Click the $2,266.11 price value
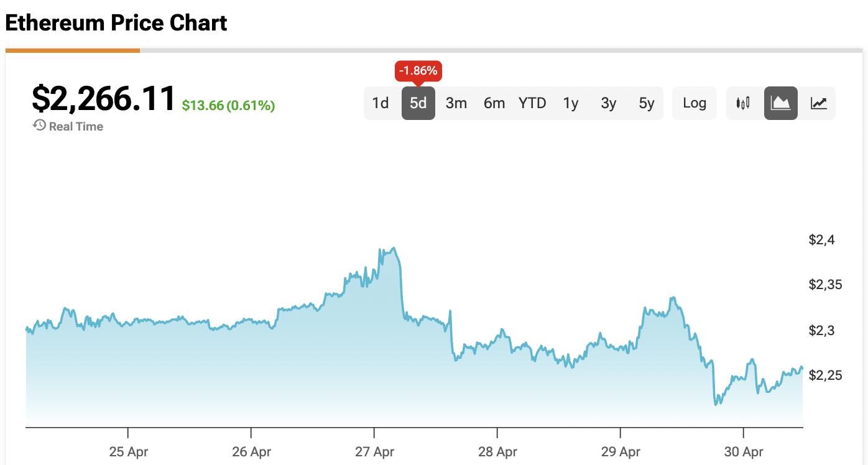Screen dimensions: 868x465 tap(104, 99)
